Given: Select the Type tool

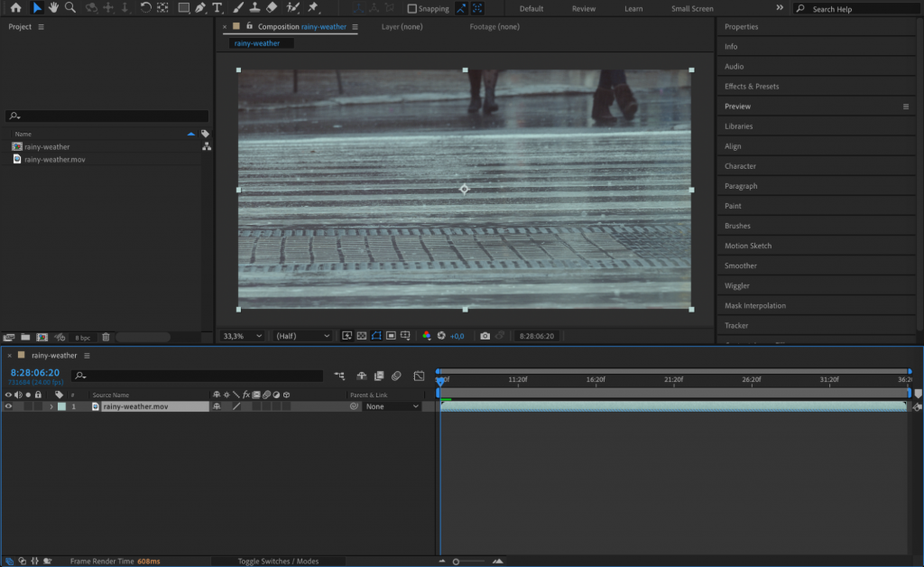Looking at the screenshot, I should click(x=217, y=8).
